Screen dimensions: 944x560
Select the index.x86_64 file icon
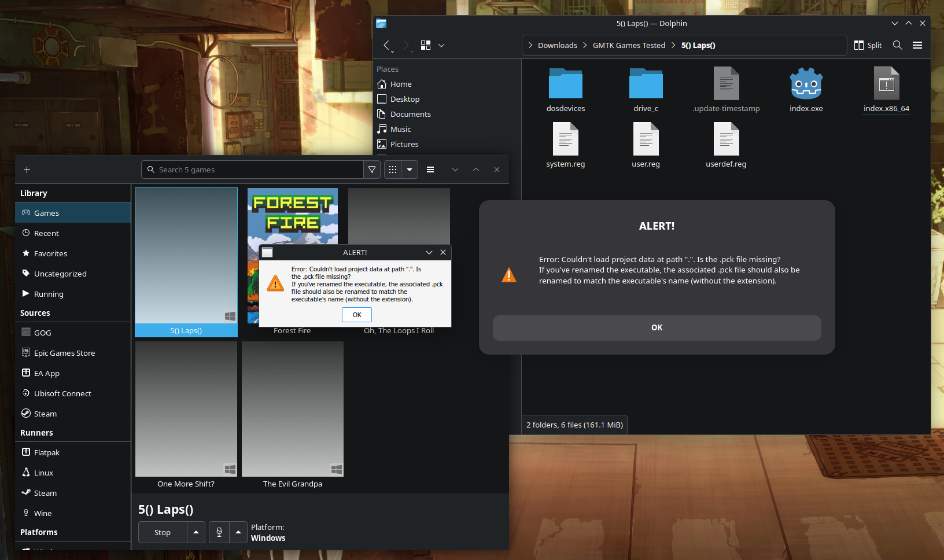pos(887,83)
